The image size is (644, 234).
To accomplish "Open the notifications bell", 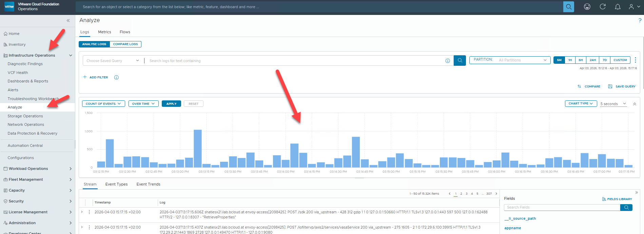I will tap(618, 7).
